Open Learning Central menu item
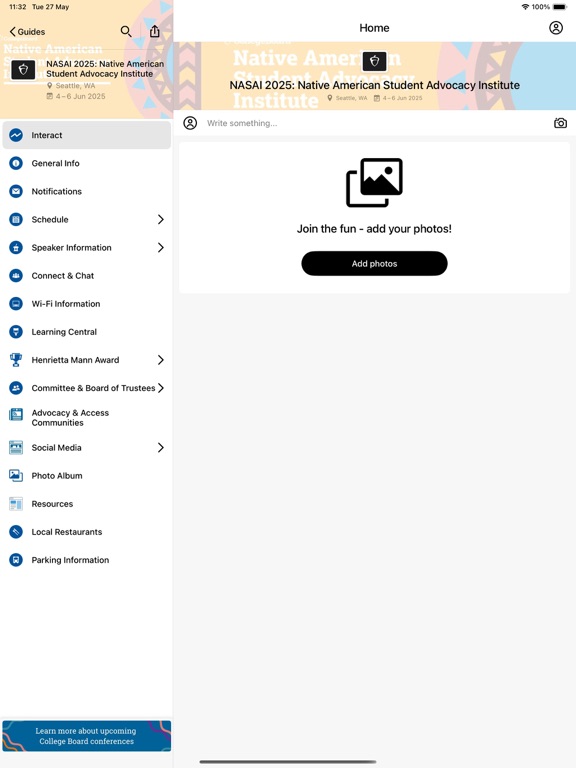This screenshot has height=768, width=576. [87, 332]
